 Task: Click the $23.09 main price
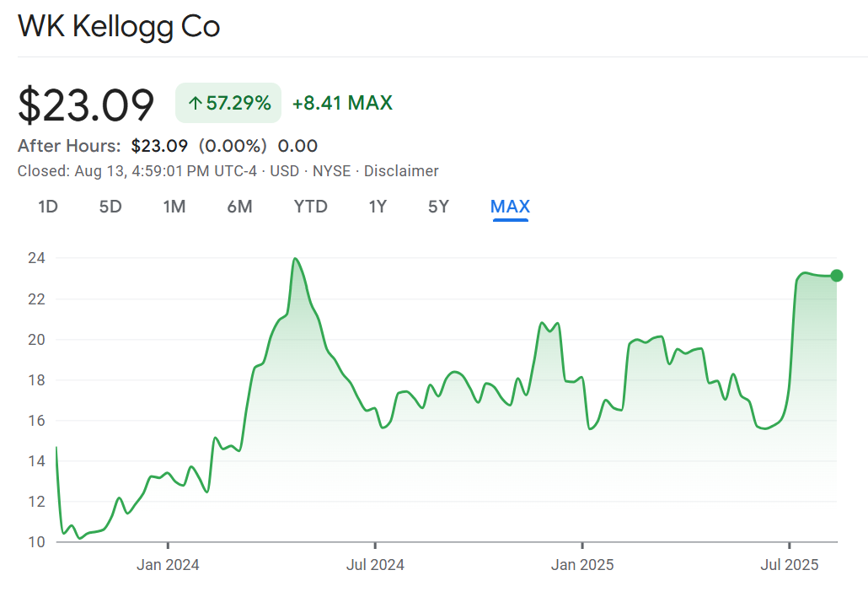[x=86, y=105]
